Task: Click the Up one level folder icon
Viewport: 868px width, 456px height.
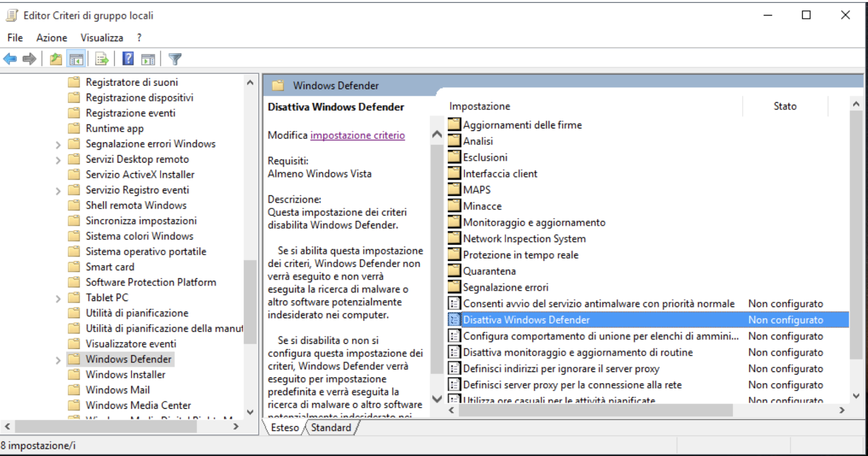Action: (56, 59)
